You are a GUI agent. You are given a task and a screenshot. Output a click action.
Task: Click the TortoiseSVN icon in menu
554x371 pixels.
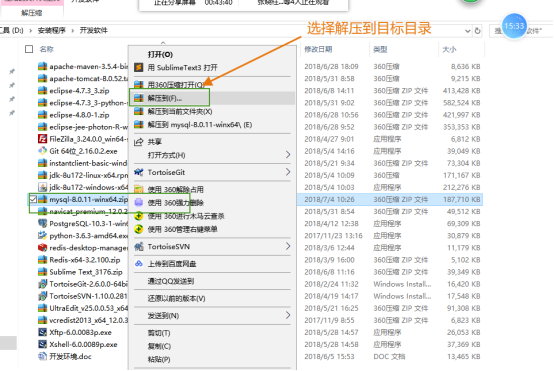click(138, 247)
